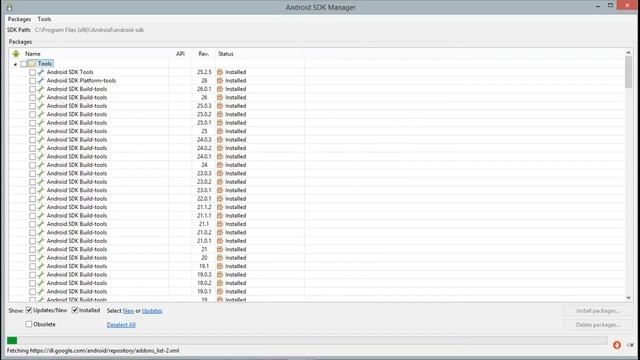Click the red stop icon next to progress bar

pos(617,345)
